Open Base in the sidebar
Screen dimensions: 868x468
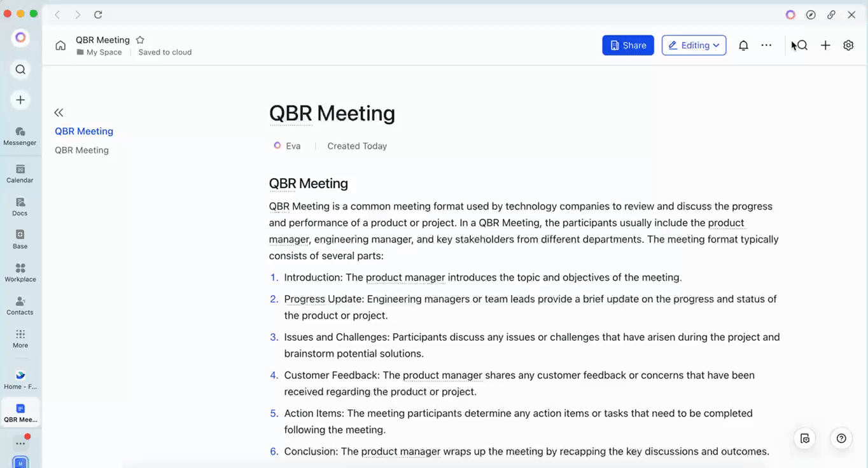point(20,239)
